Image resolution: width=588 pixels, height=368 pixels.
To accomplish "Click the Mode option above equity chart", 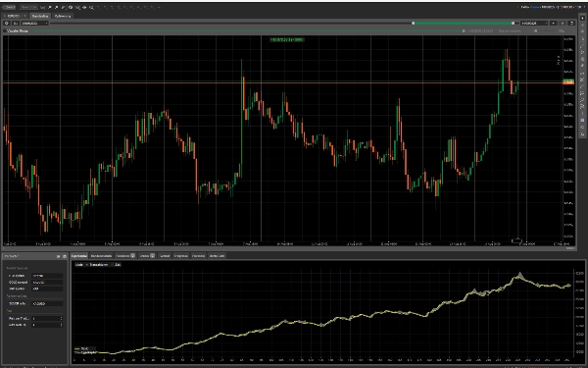I will (x=78, y=265).
